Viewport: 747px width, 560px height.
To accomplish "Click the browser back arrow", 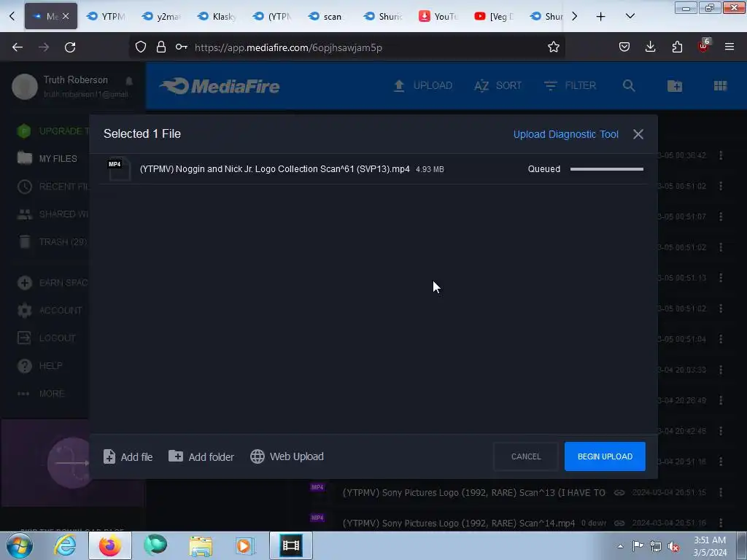I will coord(18,47).
